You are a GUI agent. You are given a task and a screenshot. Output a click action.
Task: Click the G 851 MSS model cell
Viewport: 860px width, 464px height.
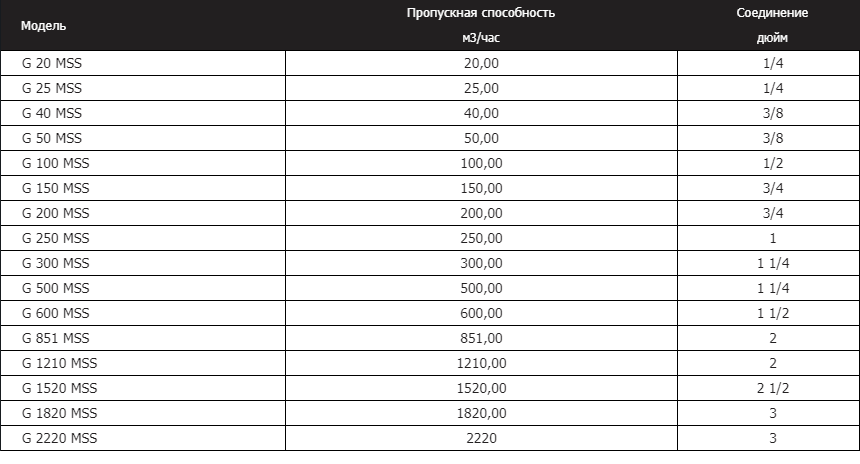click(143, 338)
